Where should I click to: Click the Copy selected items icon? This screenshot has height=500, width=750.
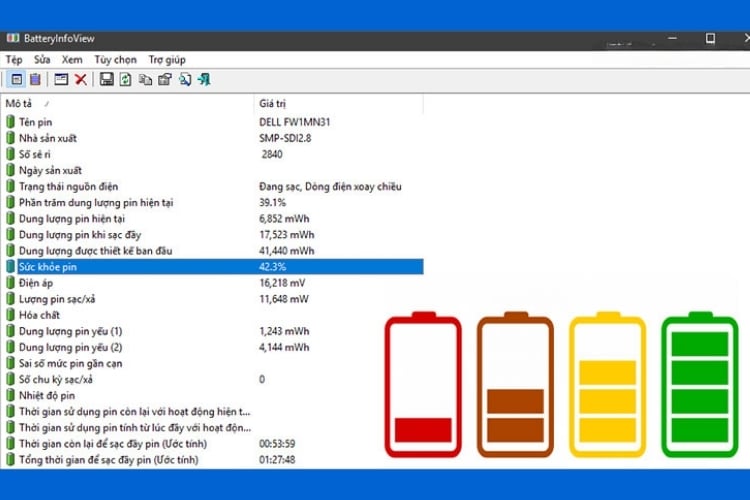coord(145,79)
